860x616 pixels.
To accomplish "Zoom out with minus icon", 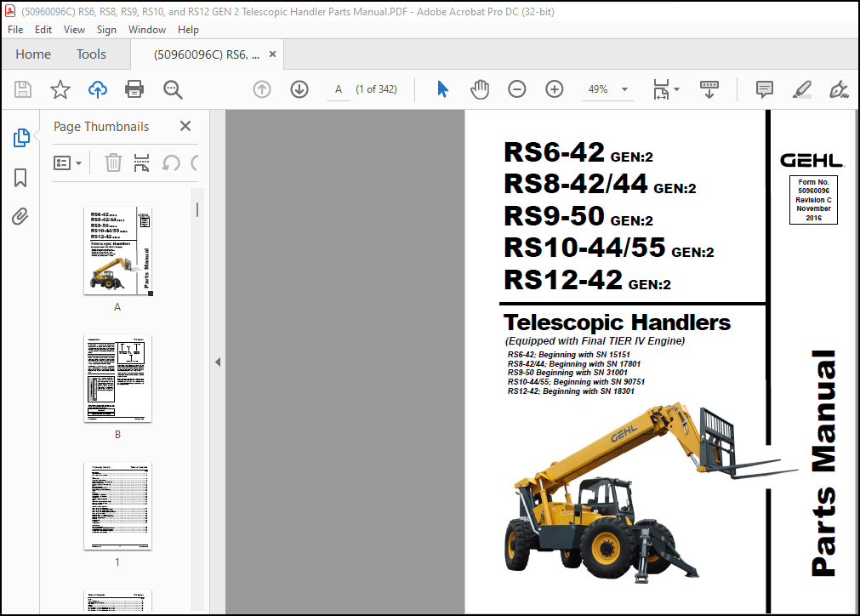I will [x=516, y=88].
